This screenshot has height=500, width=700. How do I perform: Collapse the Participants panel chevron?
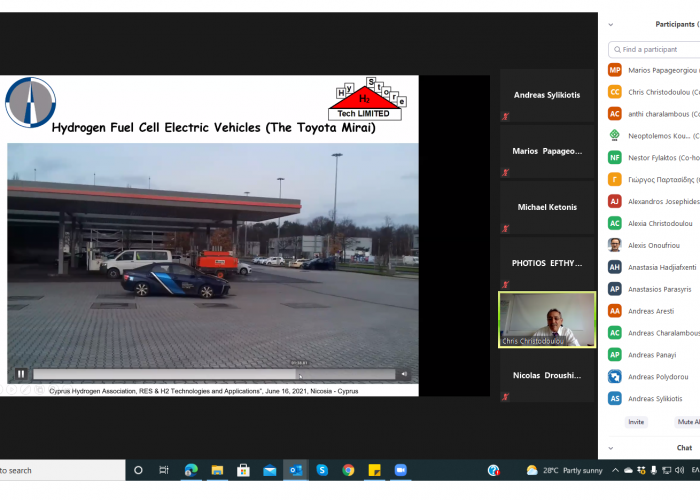[x=611, y=25]
